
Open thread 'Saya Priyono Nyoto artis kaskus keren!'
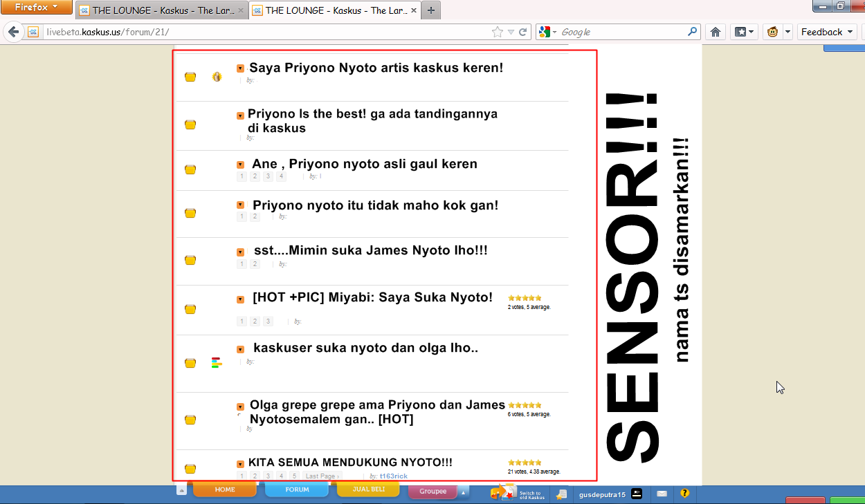tap(376, 68)
